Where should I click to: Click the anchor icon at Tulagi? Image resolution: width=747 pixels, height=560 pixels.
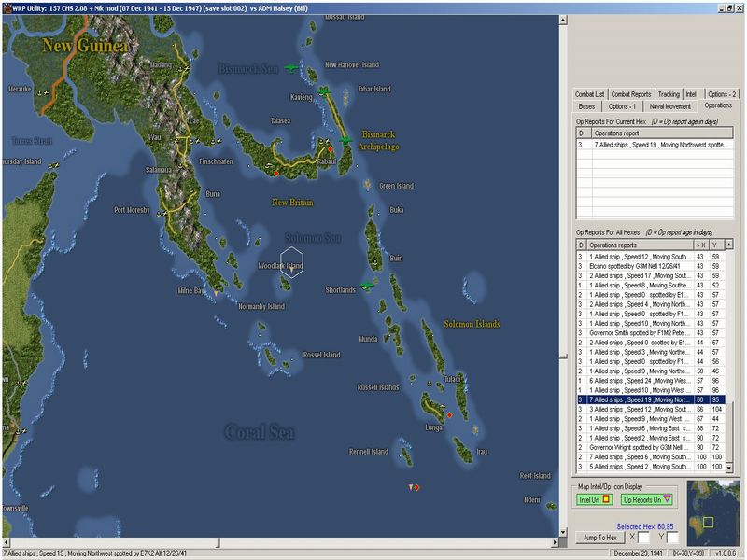[x=430, y=384]
